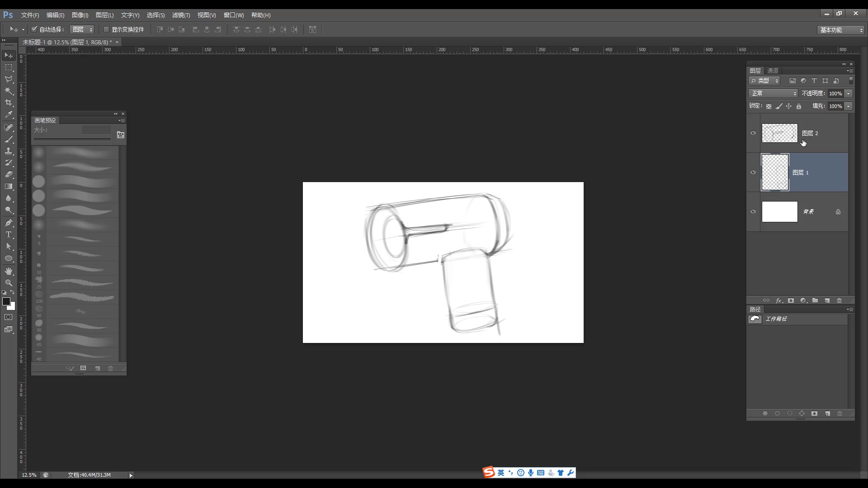Screen dimensions: 868x488
Task: Click the delete layer trash button
Action: pyautogui.click(x=840, y=300)
